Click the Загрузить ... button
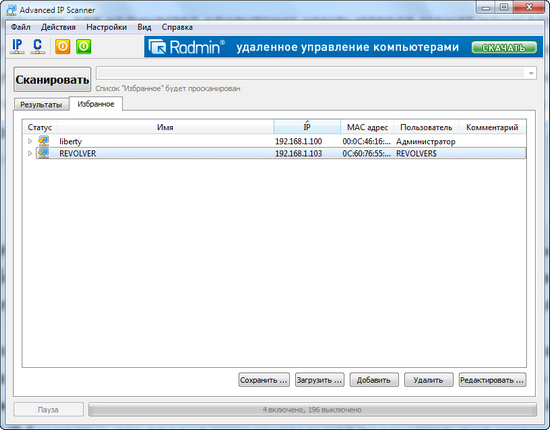Screen dimensions: 550x430 point(320,380)
